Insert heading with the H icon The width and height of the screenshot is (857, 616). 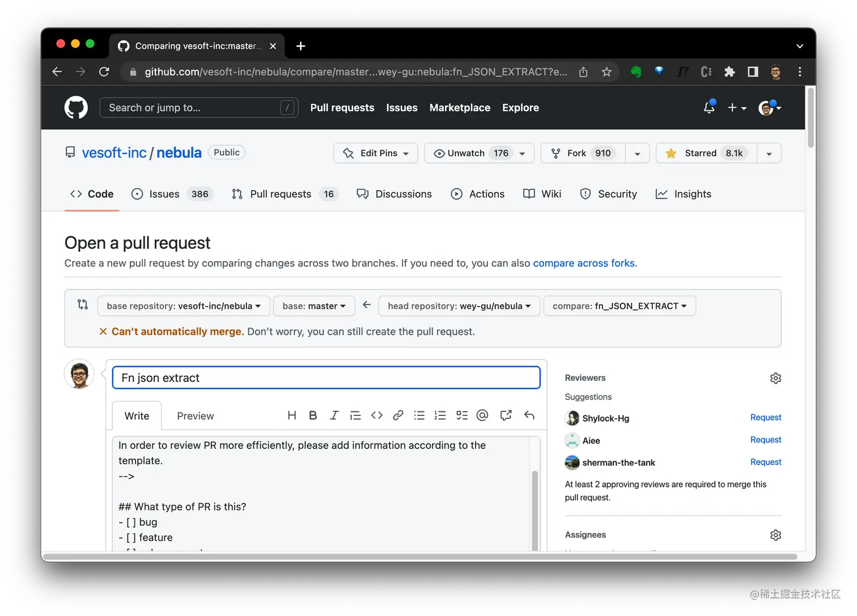[292, 415]
